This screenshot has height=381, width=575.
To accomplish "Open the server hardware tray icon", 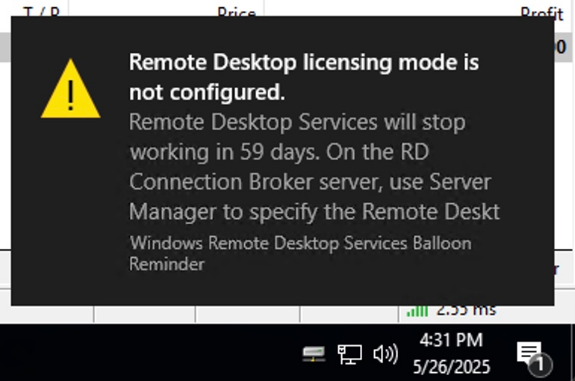I will [314, 355].
